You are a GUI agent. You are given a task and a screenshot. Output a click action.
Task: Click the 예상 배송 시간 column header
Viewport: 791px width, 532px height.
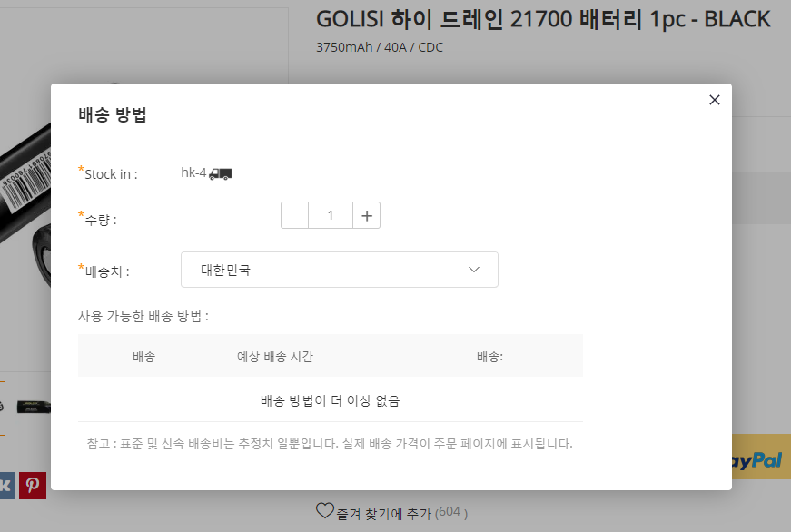click(275, 357)
